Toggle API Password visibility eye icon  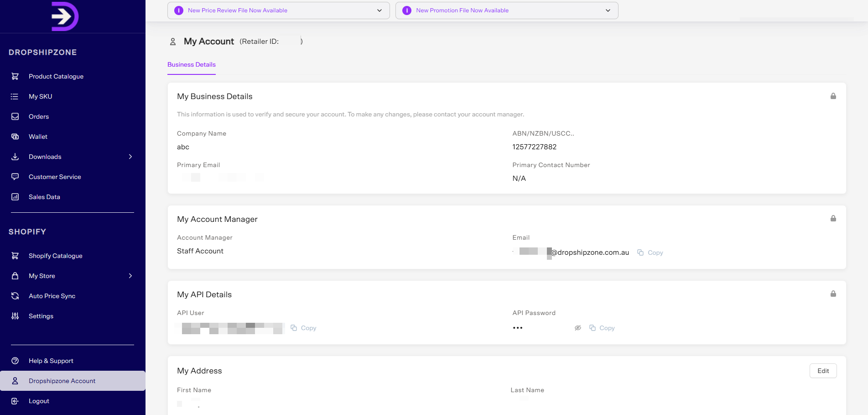point(578,328)
